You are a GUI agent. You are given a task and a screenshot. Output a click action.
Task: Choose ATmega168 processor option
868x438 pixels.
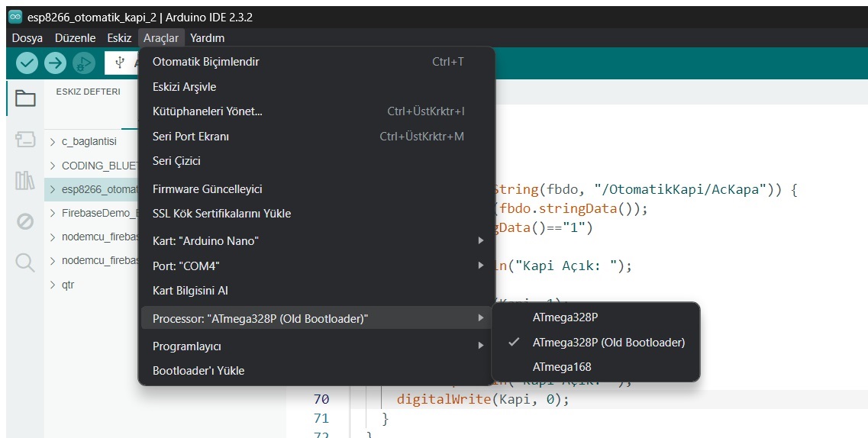click(562, 367)
